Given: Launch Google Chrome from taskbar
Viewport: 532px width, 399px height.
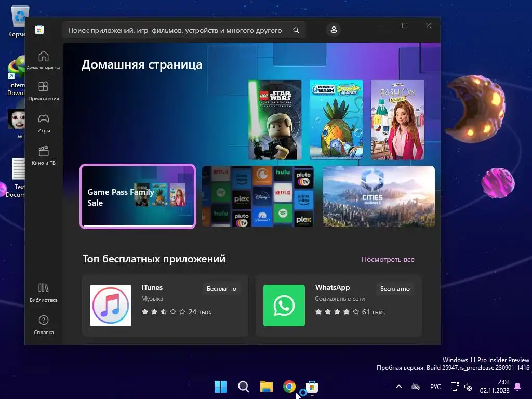Looking at the screenshot, I should pos(289,387).
